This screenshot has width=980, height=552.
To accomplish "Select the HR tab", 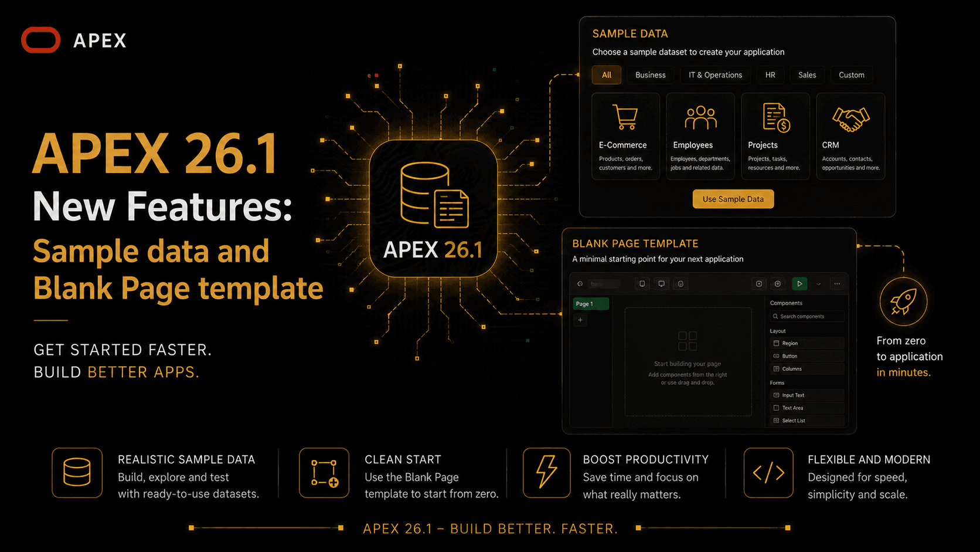I will pos(770,75).
